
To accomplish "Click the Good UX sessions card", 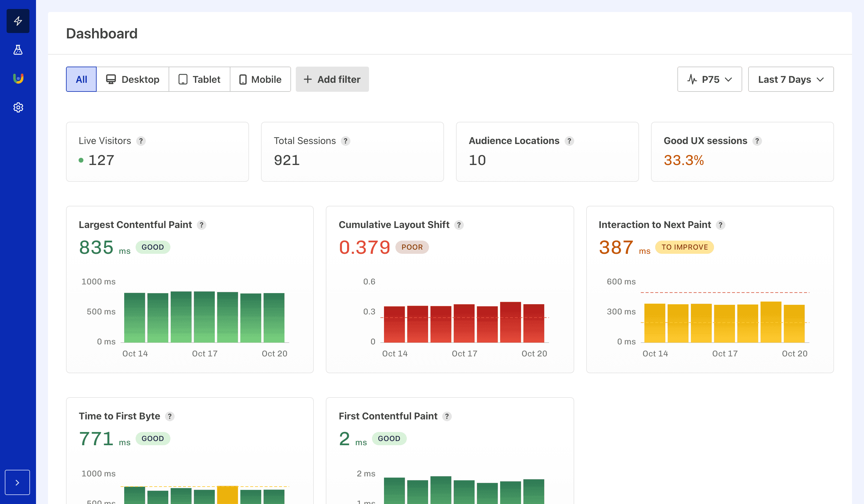I will pos(742,151).
